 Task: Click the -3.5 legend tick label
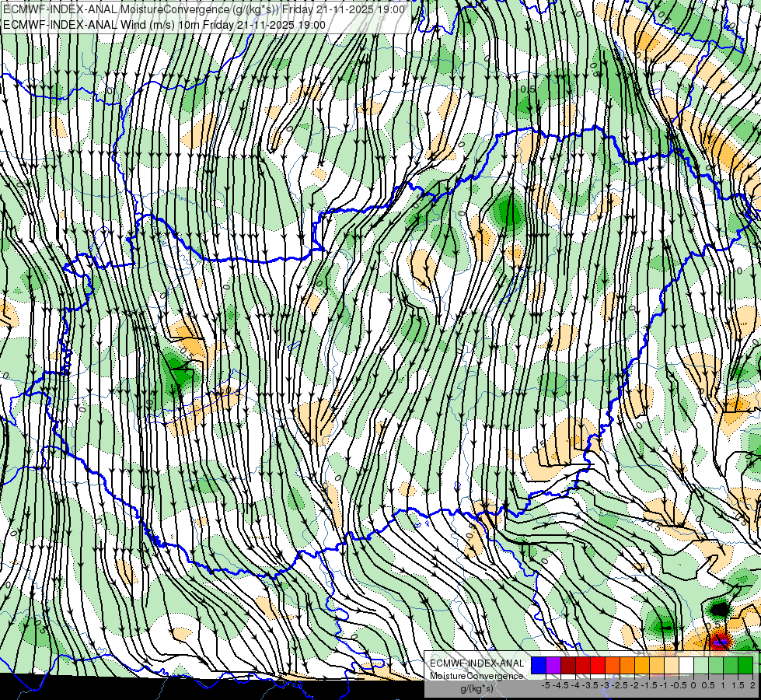(x=591, y=685)
